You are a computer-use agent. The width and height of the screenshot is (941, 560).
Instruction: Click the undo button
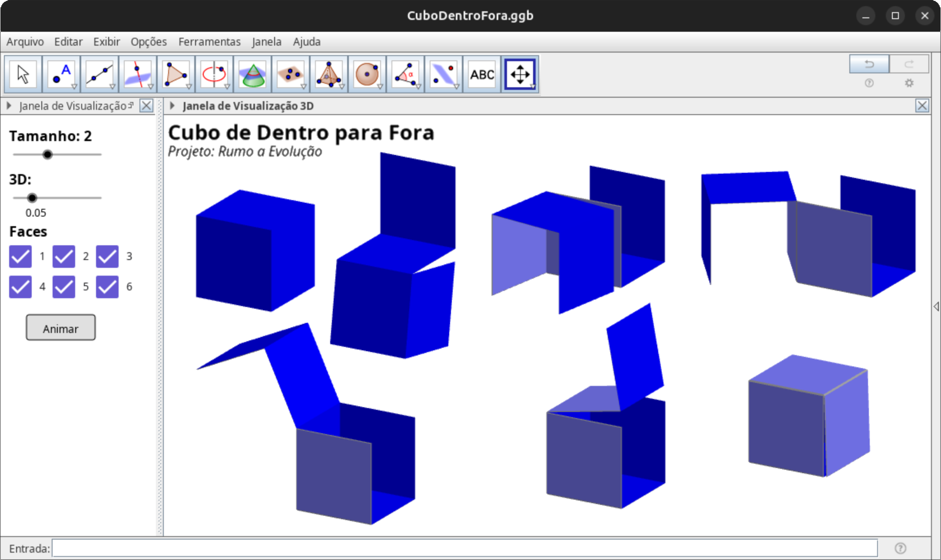[x=869, y=64]
